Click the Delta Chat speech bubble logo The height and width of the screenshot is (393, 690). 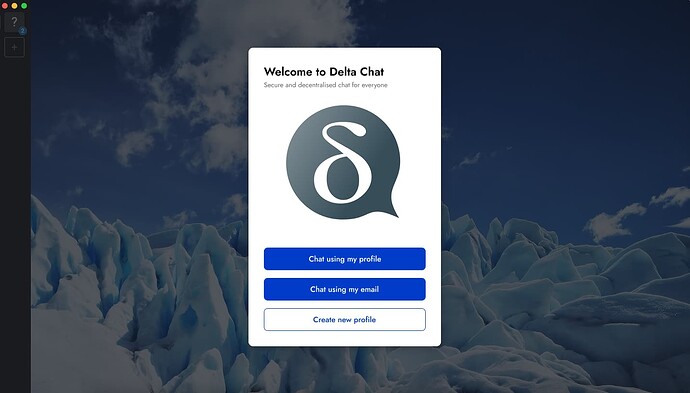pos(343,162)
